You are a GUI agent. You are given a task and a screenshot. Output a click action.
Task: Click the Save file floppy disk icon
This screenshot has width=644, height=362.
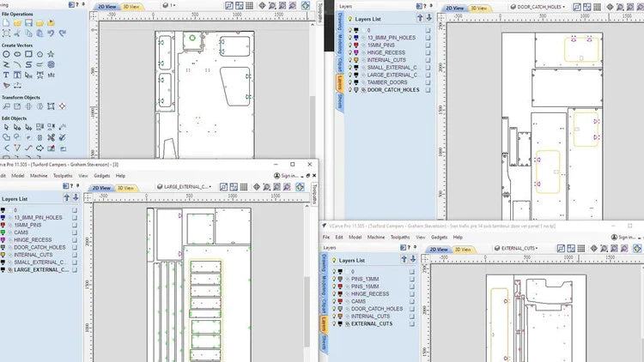[x=28, y=23]
